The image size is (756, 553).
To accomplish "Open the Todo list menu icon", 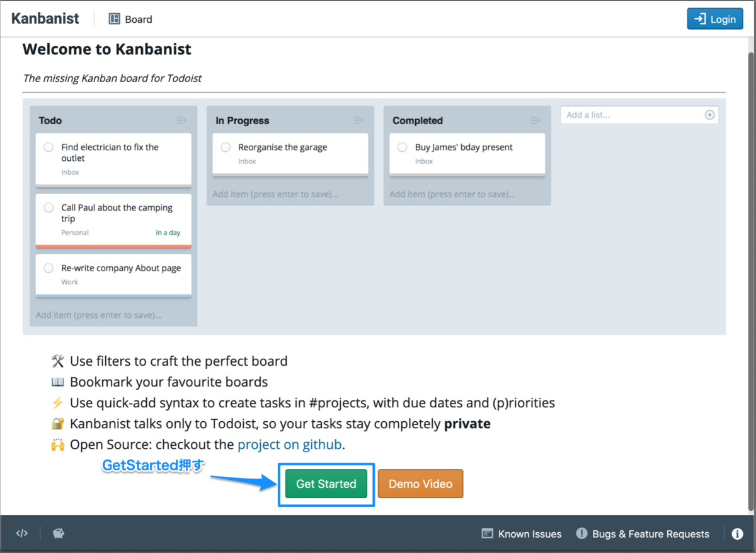I will coord(181,120).
